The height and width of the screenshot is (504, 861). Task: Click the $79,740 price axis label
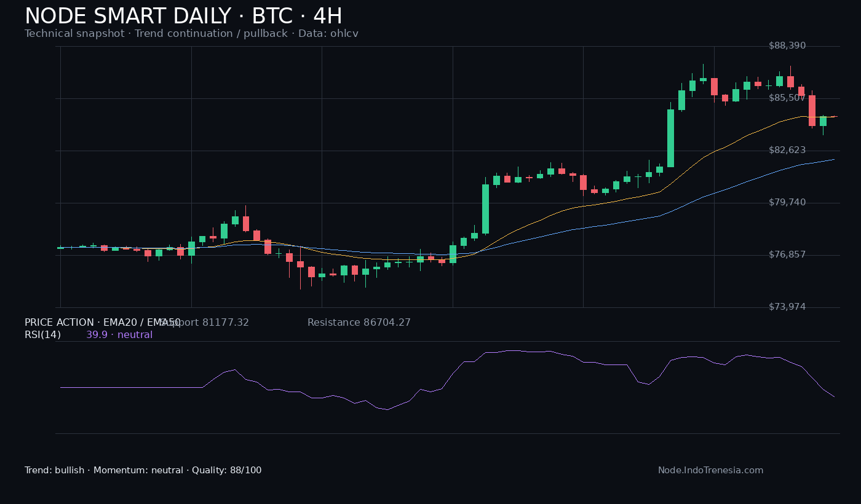coord(787,203)
